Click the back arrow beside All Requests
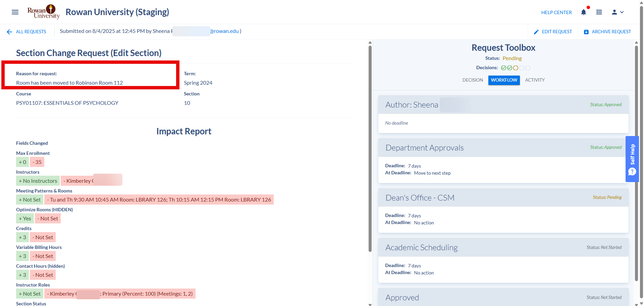Viewport: 644px width, 306px height. [x=9, y=32]
